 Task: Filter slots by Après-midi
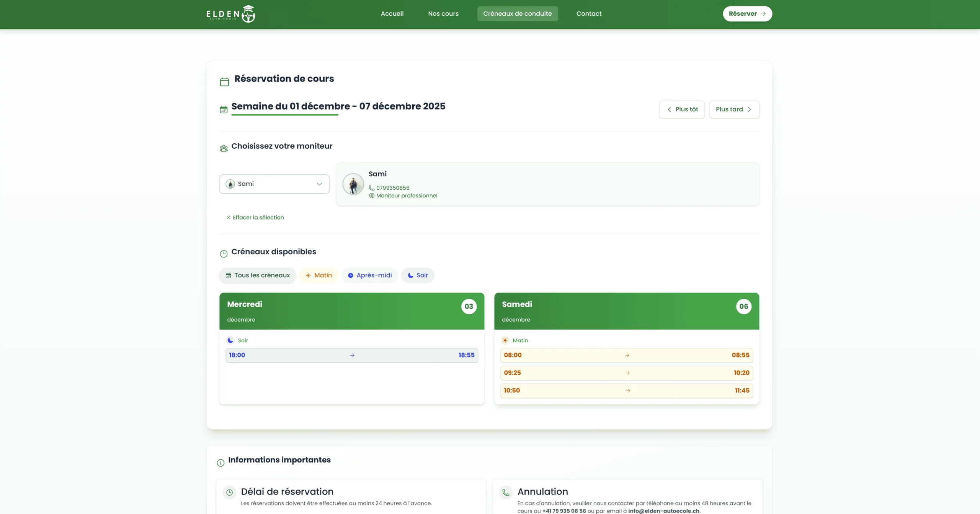pyautogui.click(x=369, y=275)
